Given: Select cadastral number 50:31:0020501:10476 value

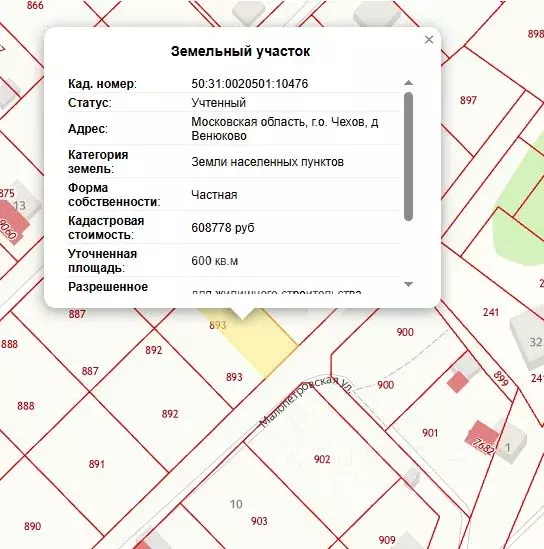Looking at the screenshot, I should click(250, 84).
